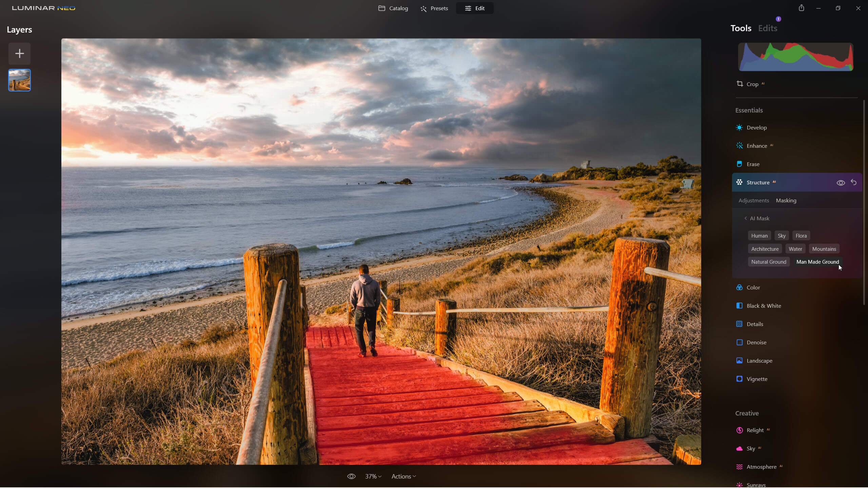This screenshot has height=488, width=868.
Task: Switch to the Adjustments tab
Action: coord(753,201)
